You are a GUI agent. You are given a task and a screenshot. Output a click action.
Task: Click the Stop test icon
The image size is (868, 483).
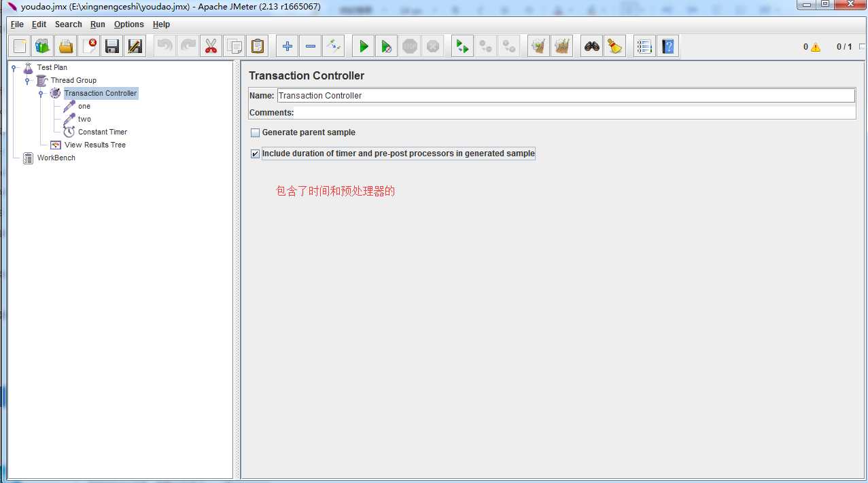409,46
